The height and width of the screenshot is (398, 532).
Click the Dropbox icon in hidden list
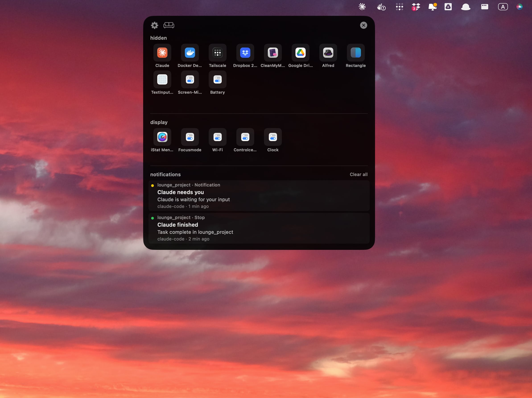pos(245,53)
